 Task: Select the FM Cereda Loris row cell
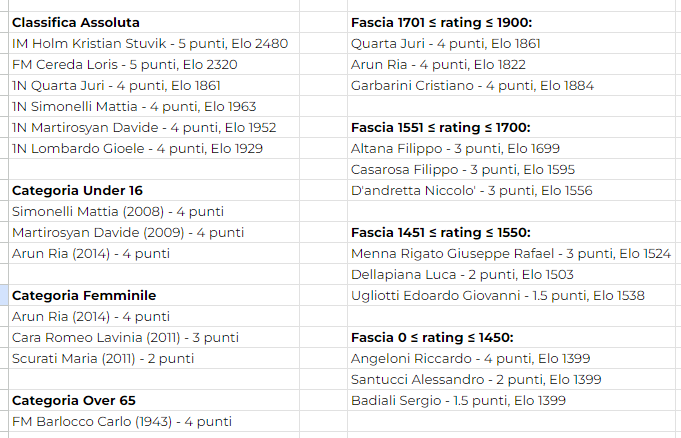[x=154, y=64]
